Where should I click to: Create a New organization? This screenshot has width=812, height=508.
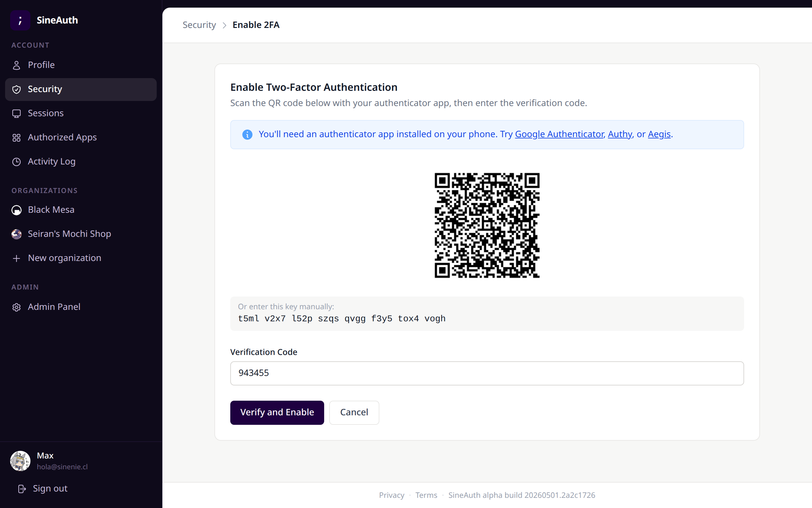pos(81,258)
